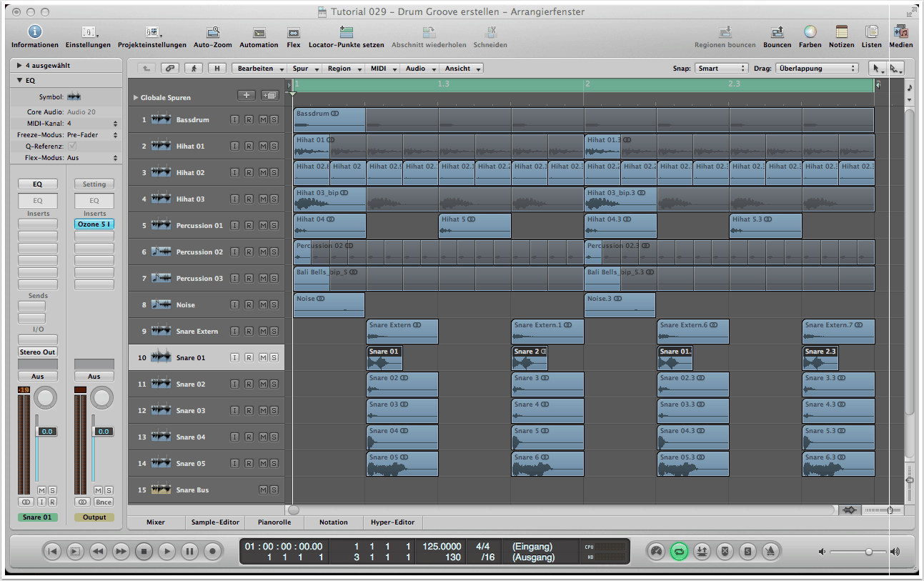Enable record on Hihat 02 track
924x581 pixels.
click(249, 173)
